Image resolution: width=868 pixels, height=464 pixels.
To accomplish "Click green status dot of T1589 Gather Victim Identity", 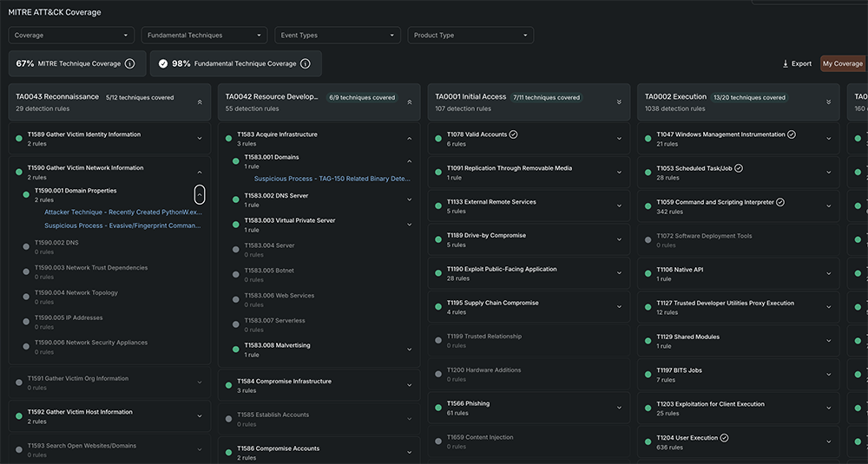I will [x=19, y=139].
